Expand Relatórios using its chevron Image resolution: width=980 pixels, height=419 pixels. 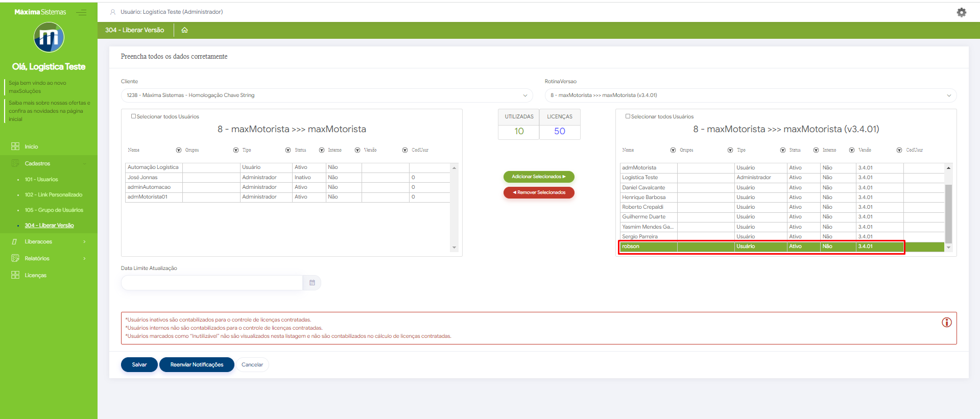point(84,258)
